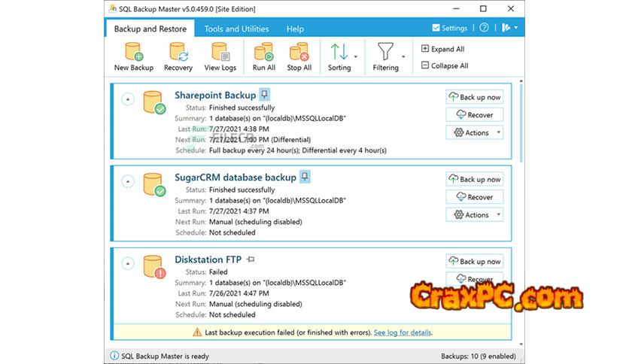Back up Sharepoint Backup now
629x364 pixels.
[475, 97]
